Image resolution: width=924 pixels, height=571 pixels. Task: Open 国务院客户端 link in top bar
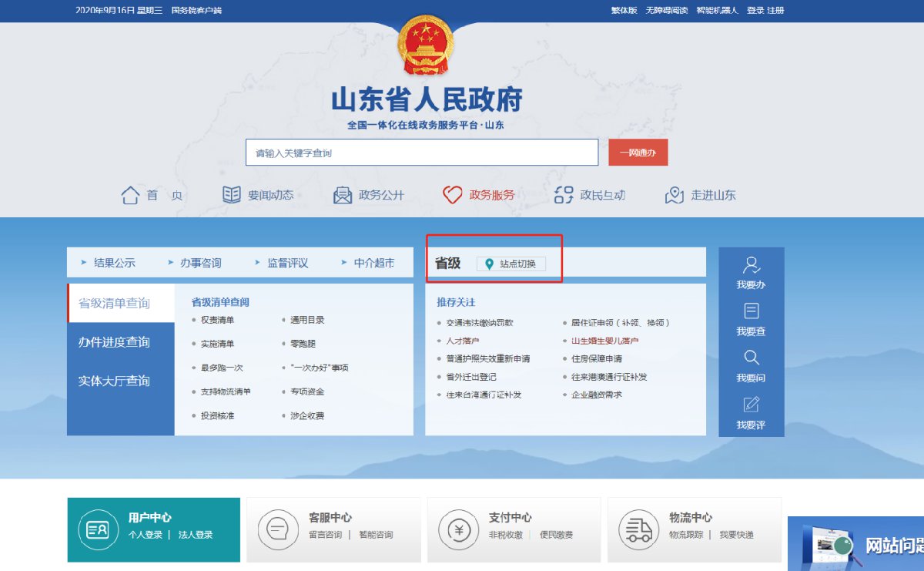[196, 11]
